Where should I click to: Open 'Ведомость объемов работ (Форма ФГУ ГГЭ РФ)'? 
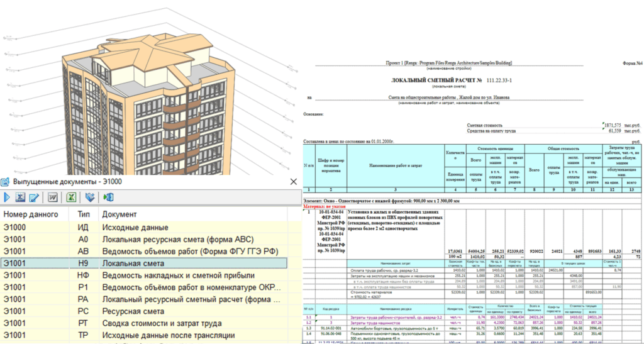(183, 252)
